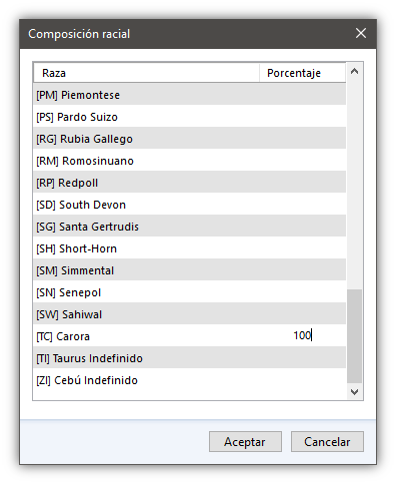
Task: Select the [PS] Pardo Suizo row
Action: tap(190, 117)
